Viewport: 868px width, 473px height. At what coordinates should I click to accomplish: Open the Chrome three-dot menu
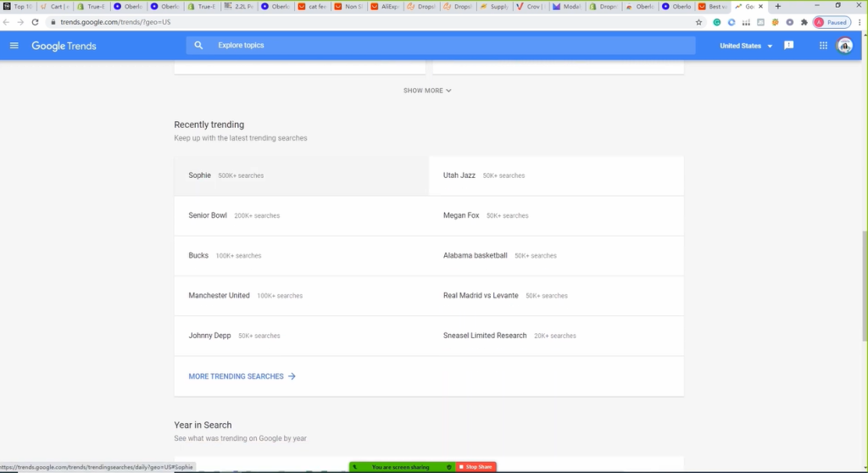[860, 22]
